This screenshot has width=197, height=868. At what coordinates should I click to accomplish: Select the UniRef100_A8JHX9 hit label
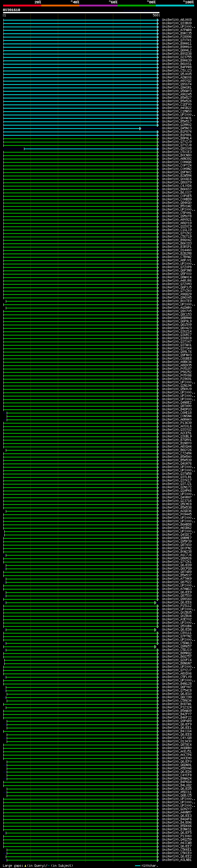click(177, 20)
